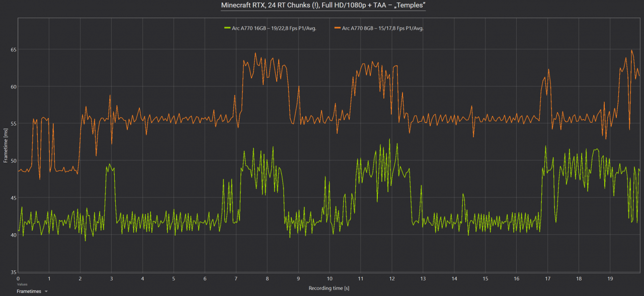This screenshot has width=644, height=296.
Task: Click the 13 tick on the recording time axis
Action: pyautogui.click(x=423, y=278)
